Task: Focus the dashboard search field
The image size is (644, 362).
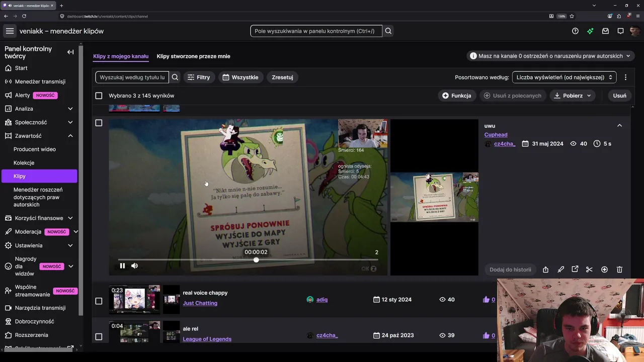Action: pyautogui.click(x=316, y=31)
